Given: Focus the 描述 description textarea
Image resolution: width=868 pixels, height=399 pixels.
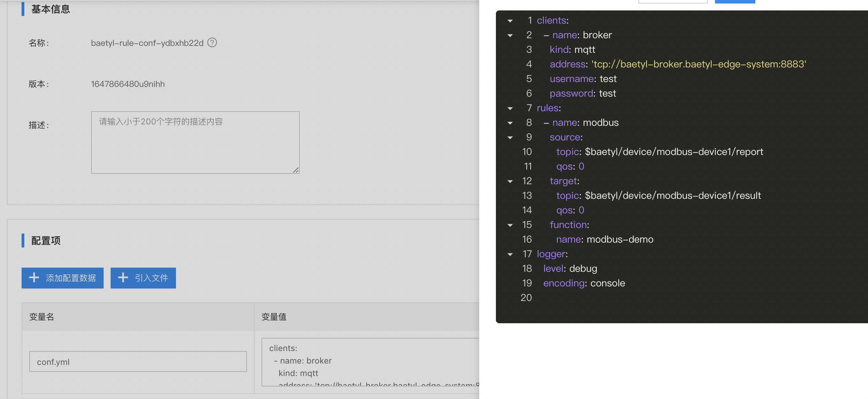Looking at the screenshot, I should [x=195, y=142].
